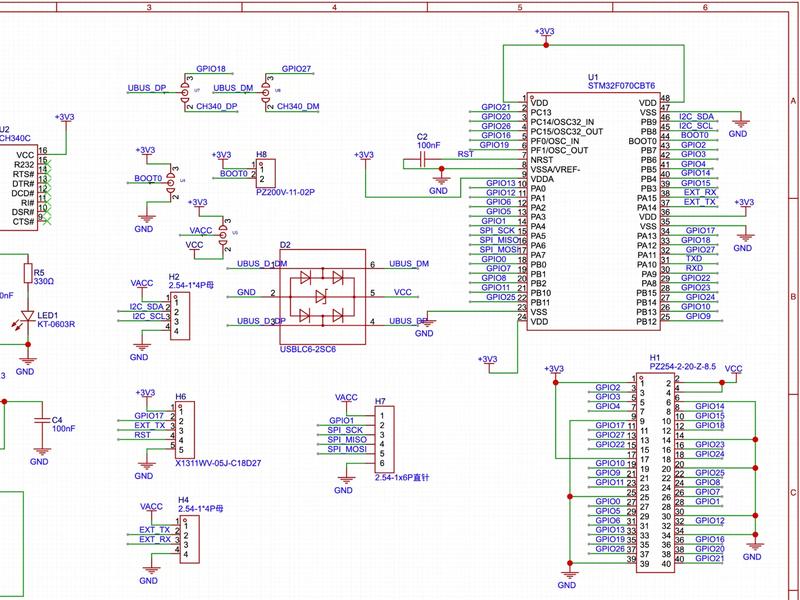
Task: Click the LED1 diode symbol
Action: click(x=28, y=316)
